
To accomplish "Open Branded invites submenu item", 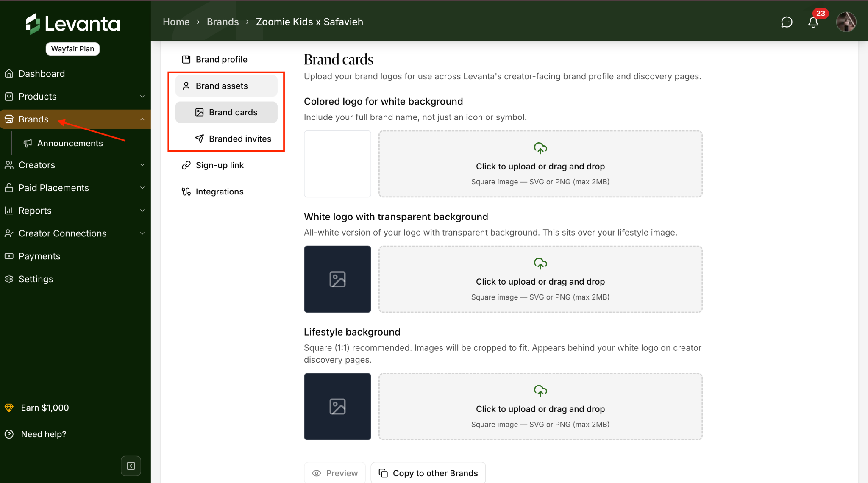I will tap(226, 139).
